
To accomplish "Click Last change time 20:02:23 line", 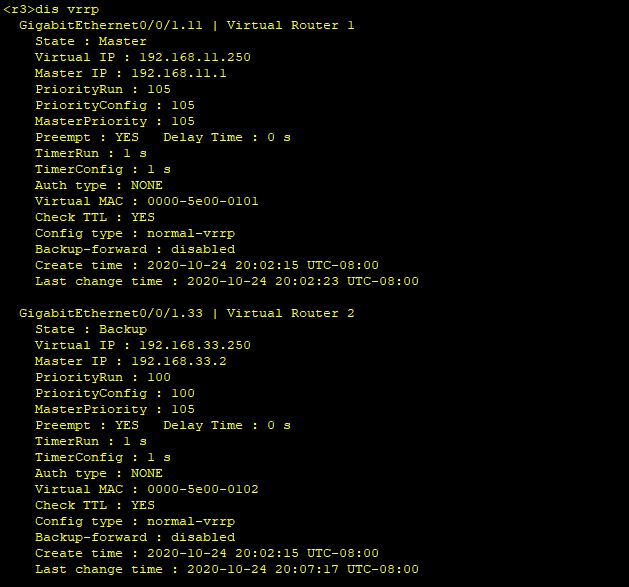I will pyautogui.click(x=227, y=281).
